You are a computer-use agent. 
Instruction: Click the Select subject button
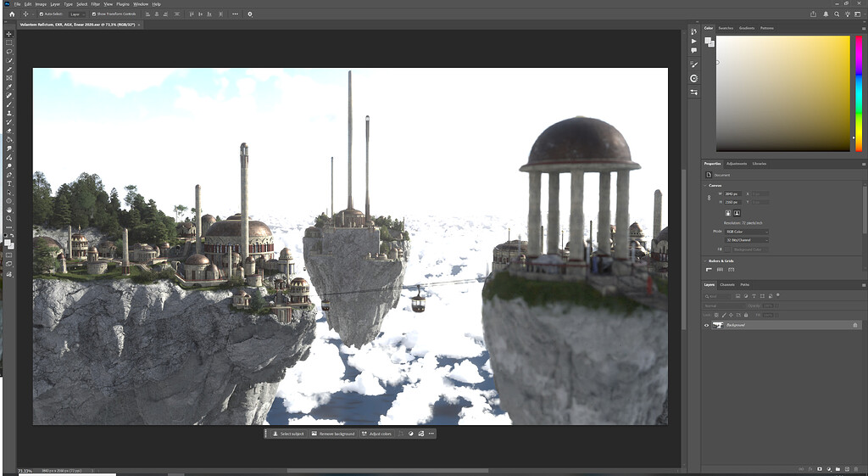[x=288, y=434]
